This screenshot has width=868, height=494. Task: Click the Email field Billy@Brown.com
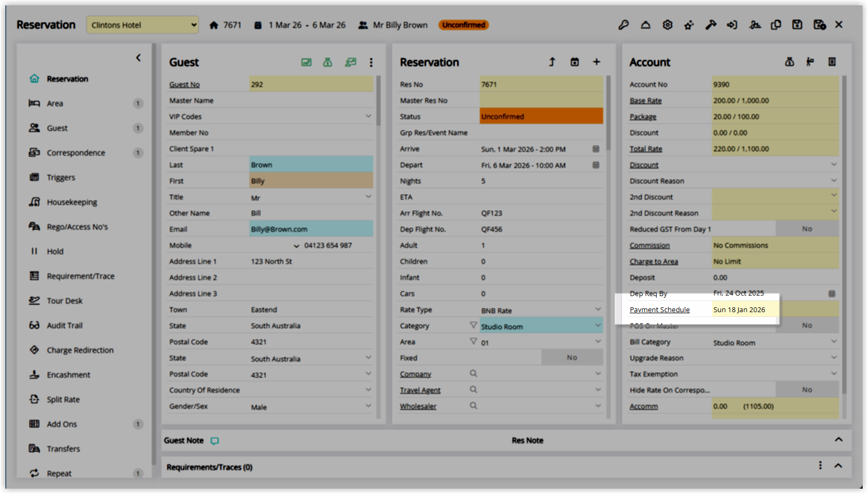click(x=311, y=229)
